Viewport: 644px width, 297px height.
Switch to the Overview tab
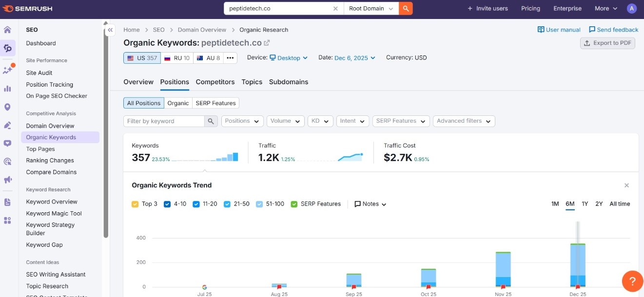point(138,82)
